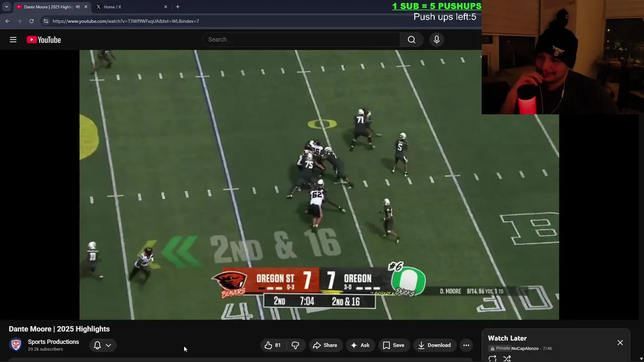
Task: Close the Watch Later playlist panel
Action: [x=620, y=342]
